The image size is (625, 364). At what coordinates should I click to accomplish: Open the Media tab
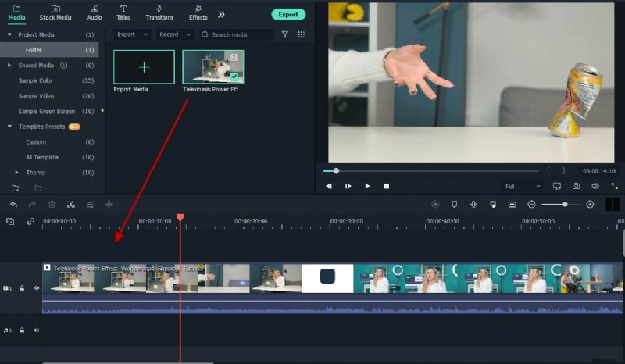coord(16,12)
